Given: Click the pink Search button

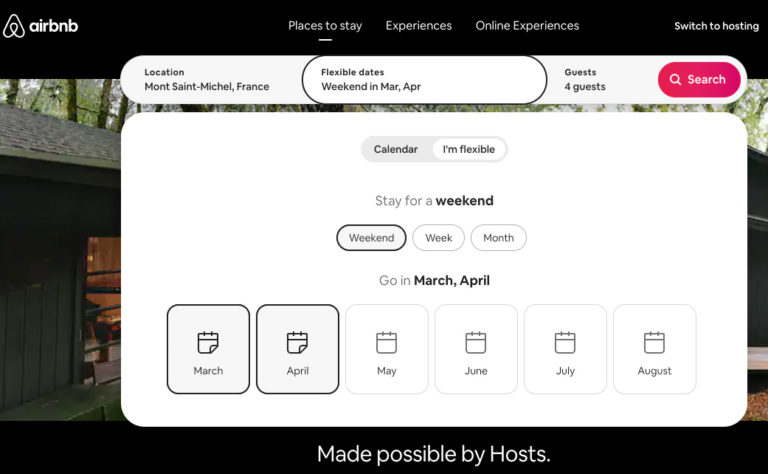Looking at the screenshot, I should coord(699,79).
